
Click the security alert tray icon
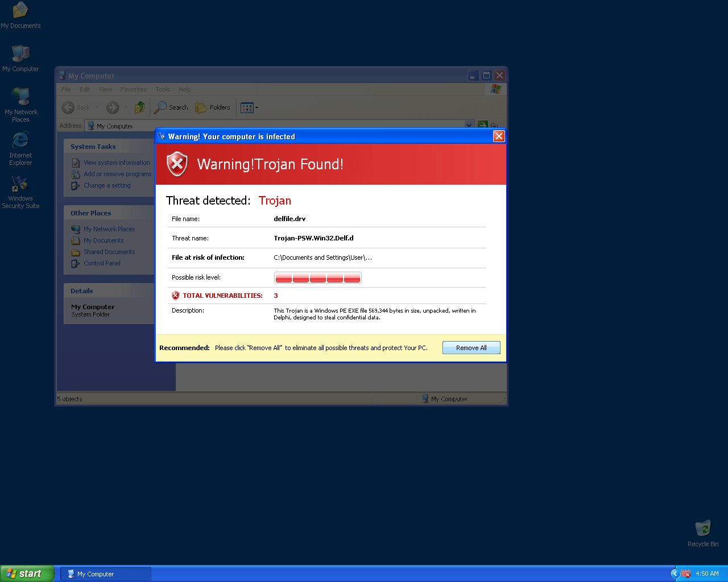[x=685, y=573]
